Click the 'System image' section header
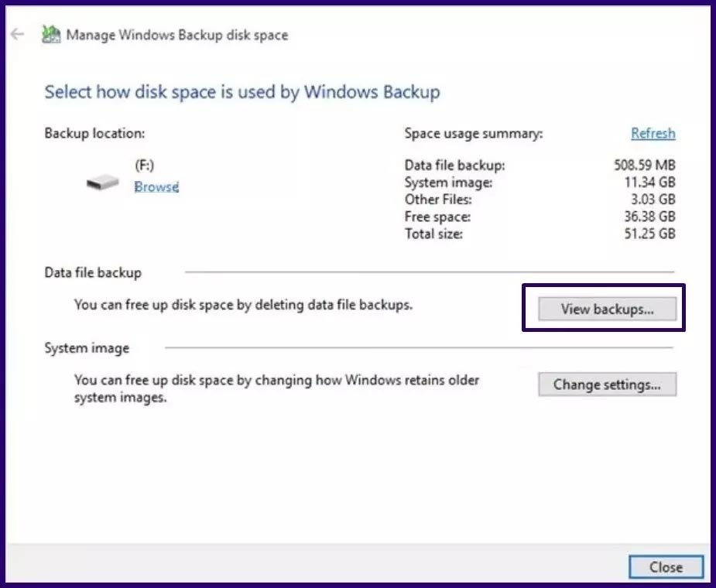Screen dimensions: 716x588 point(87,348)
